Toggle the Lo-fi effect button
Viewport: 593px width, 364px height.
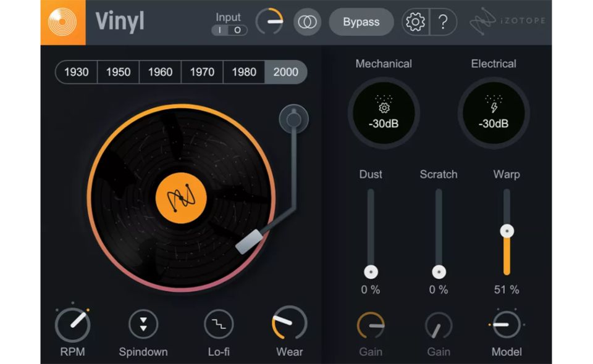219,325
